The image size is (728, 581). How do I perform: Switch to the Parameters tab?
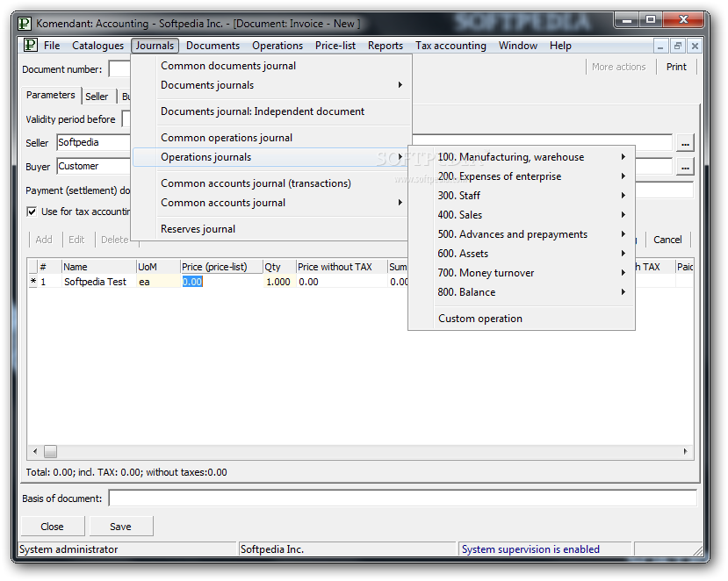point(51,95)
